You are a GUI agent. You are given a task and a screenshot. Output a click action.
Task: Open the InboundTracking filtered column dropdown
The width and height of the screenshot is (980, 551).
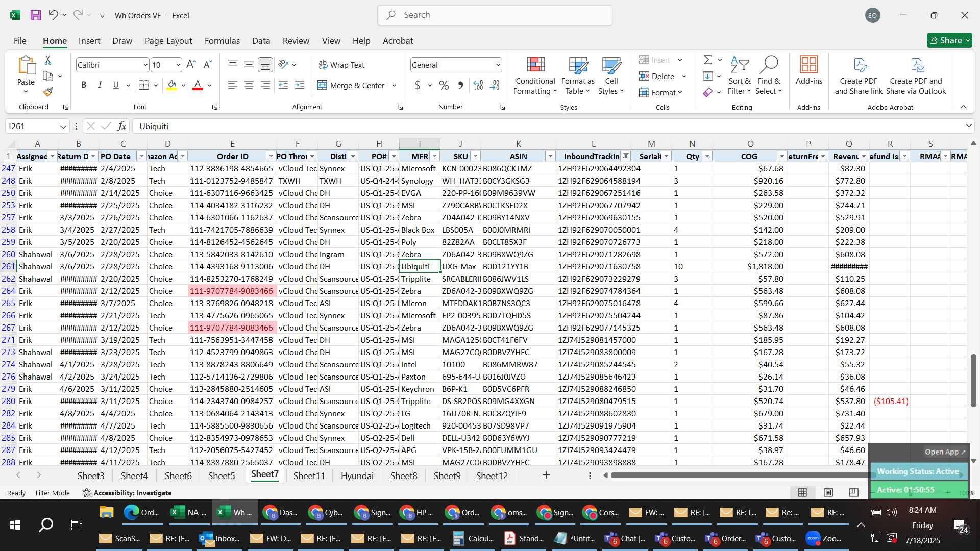point(626,156)
